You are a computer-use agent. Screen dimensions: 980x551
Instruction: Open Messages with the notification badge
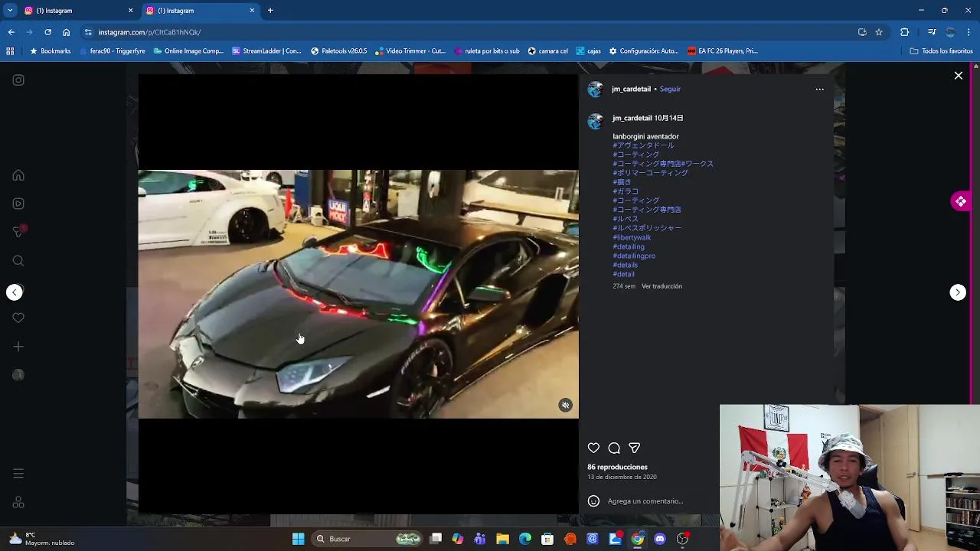(19, 231)
